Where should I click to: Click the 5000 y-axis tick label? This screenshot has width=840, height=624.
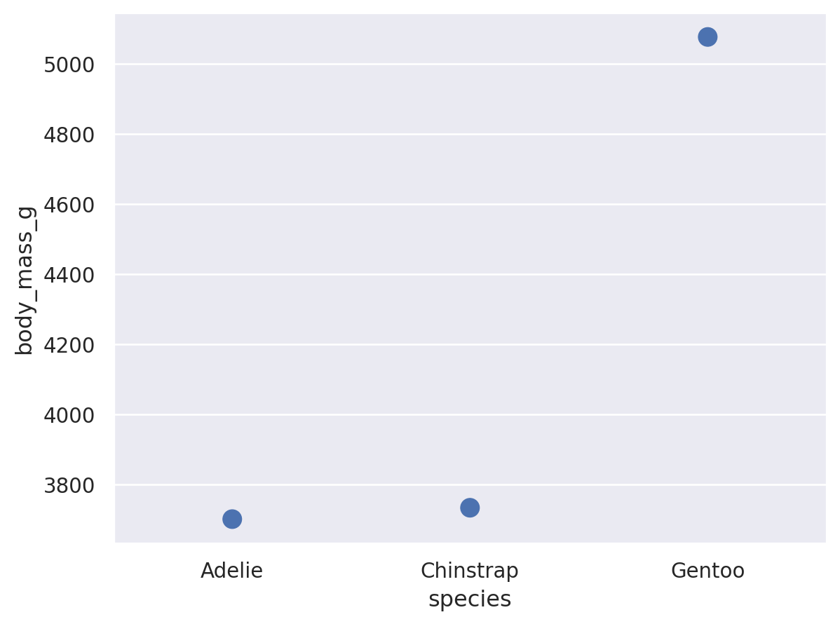(69, 65)
